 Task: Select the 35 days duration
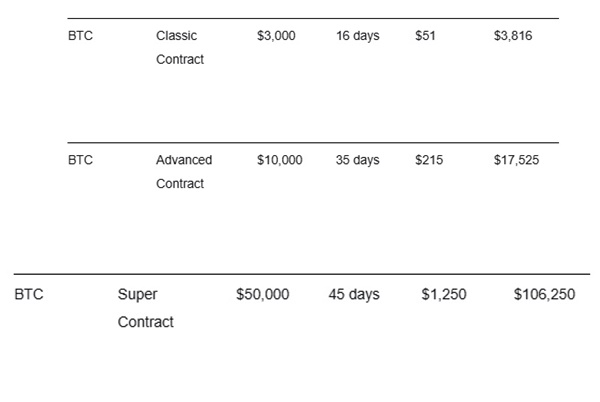(357, 160)
